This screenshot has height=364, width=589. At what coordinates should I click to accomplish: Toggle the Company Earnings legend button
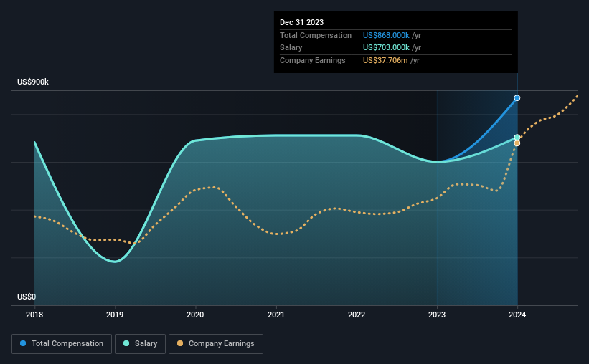[216, 344]
